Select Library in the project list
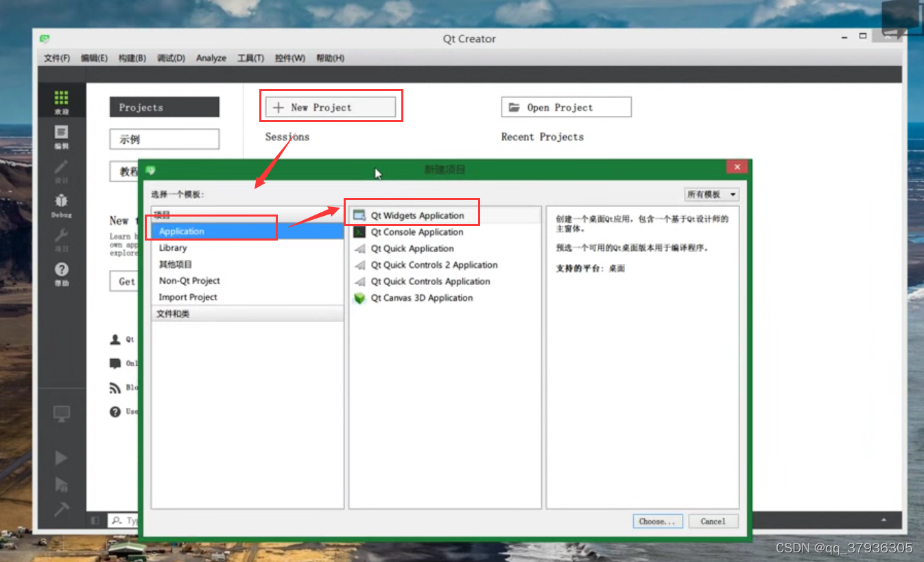Screen dimensions: 924x562 click(x=248, y=247)
